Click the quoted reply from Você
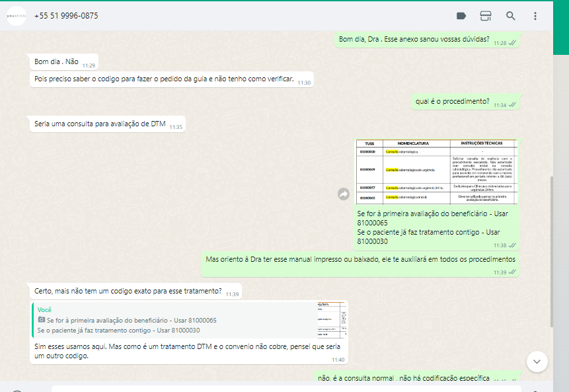 coord(189,320)
